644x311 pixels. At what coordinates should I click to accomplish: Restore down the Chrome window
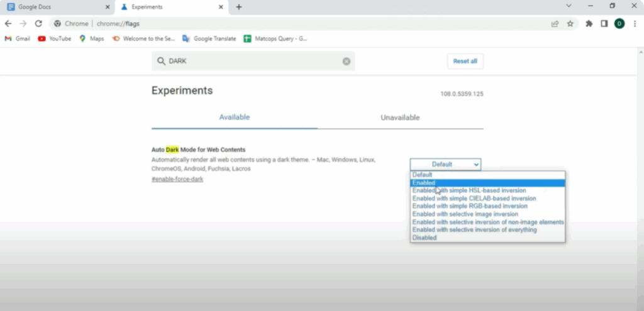coord(613,6)
